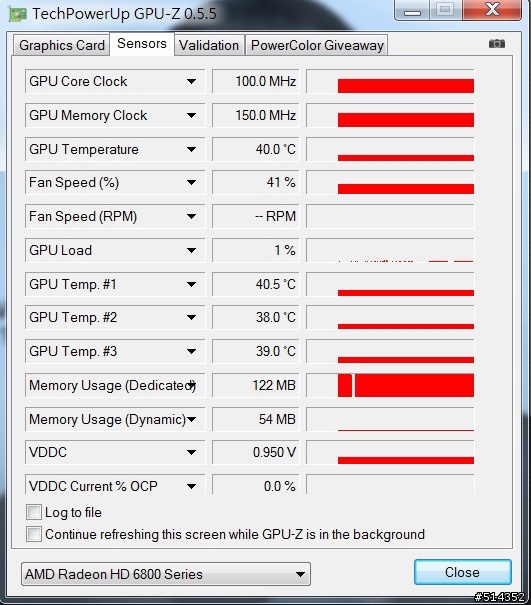This screenshot has width=531, height=605.
Task: Click the Close button
Action: coord(463,572)
